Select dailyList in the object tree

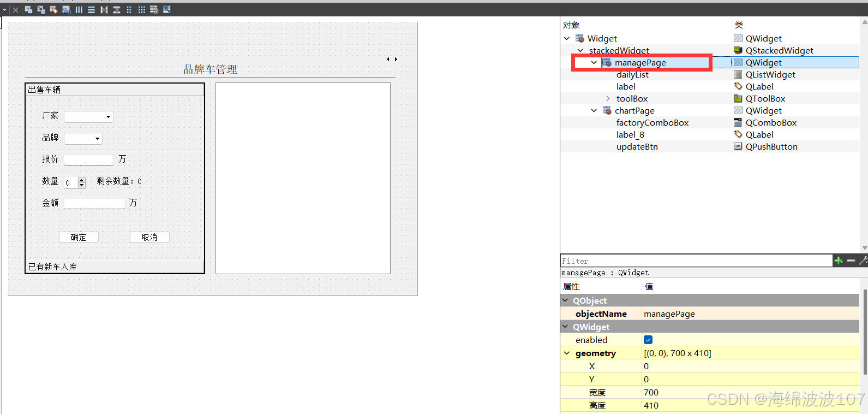pyautogui.click(x=632, y=74)
